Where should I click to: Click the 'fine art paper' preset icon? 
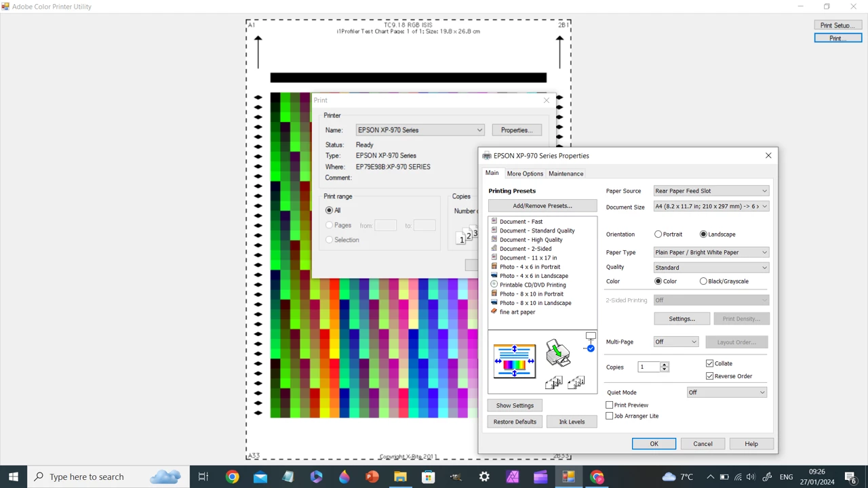click(x=494, y=312)
